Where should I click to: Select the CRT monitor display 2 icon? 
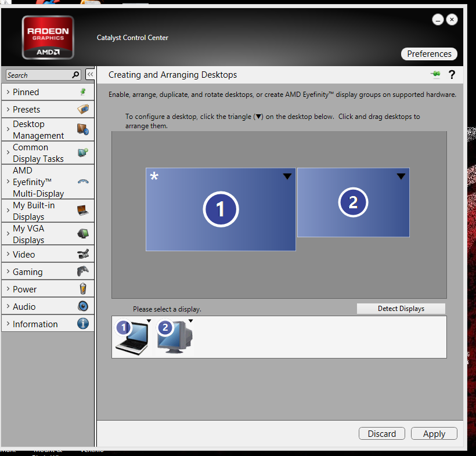(174, 336)
